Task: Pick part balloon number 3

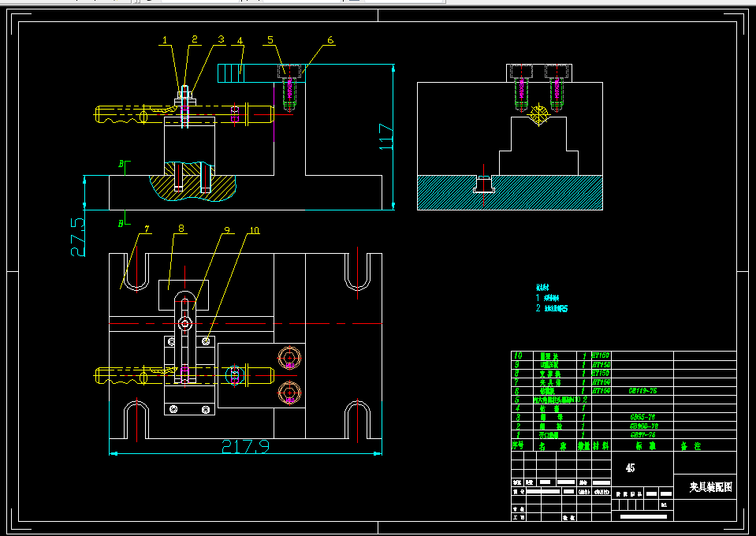Action: click(221, 39)
